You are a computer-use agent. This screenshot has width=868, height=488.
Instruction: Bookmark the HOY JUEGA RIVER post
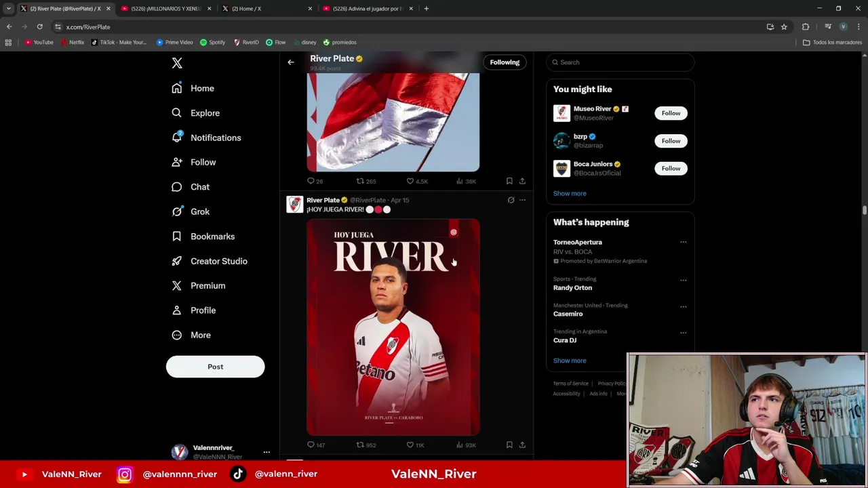click(x=509, y=445)
